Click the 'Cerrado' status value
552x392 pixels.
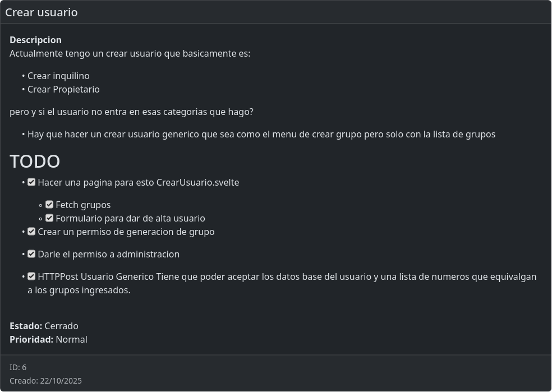pyautogui.click(x=61, y=326)
